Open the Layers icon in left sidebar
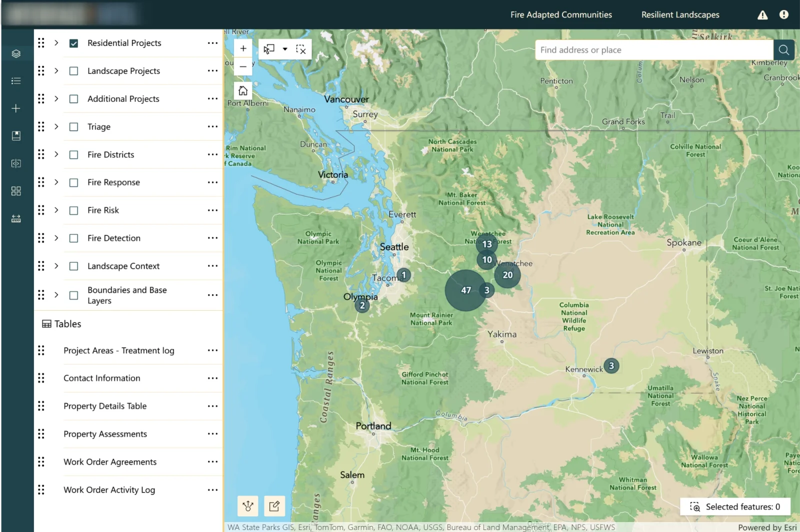Image resolution: width=800 pixels, height=532 pixels. pyautogui.click(x=16, y=53)
